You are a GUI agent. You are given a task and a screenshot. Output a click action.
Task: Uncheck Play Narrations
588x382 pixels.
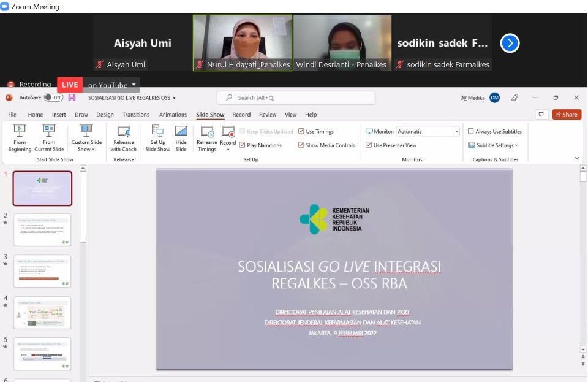point(243,145)
